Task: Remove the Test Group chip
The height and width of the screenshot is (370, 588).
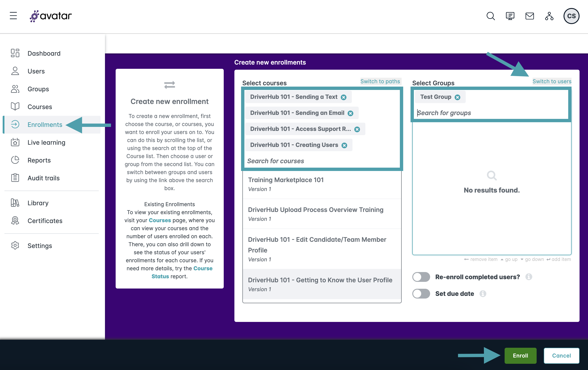Action: coord(457,97)
